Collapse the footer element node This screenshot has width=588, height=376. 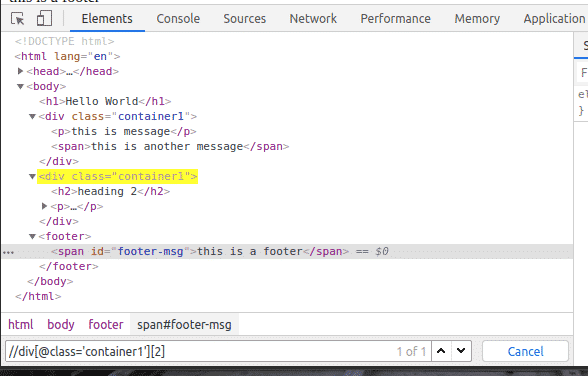(33, 236)
